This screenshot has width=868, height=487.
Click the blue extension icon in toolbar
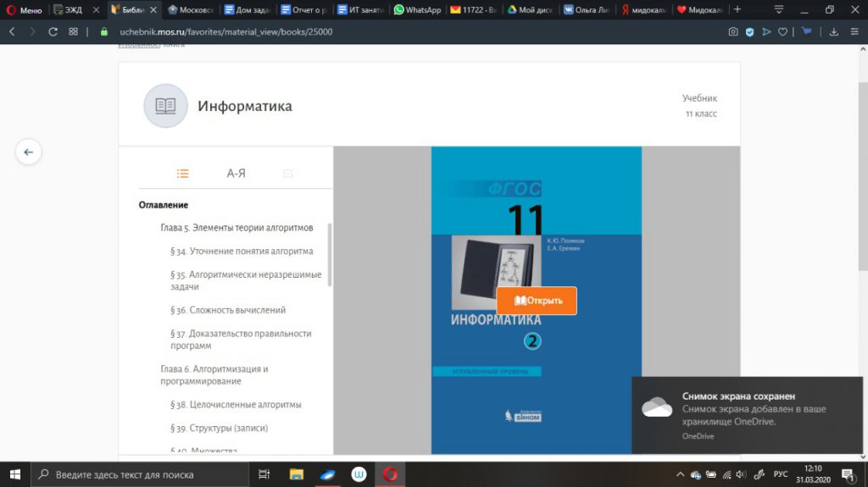pyautogui.click(x=807, y=31)
